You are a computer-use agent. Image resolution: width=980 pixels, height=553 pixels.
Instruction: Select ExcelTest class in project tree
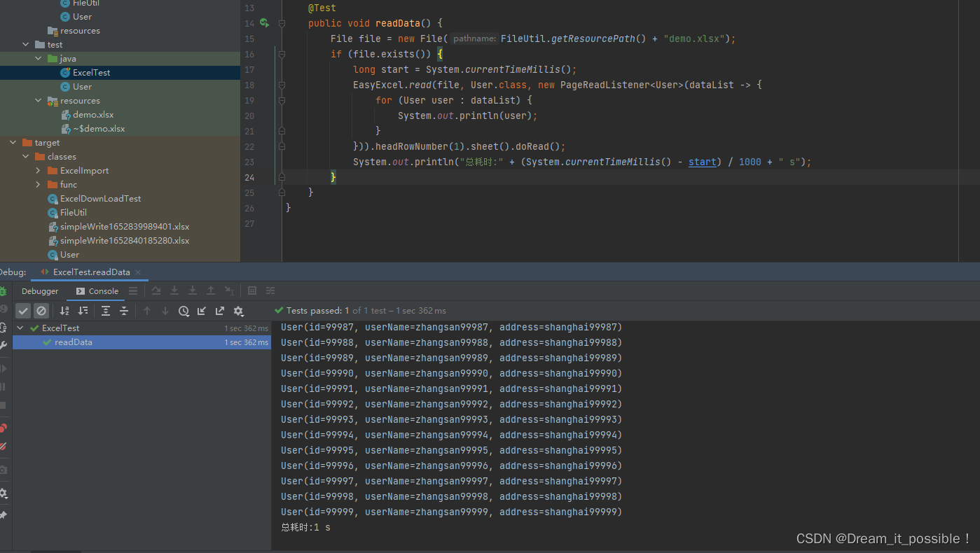[92, 73]
